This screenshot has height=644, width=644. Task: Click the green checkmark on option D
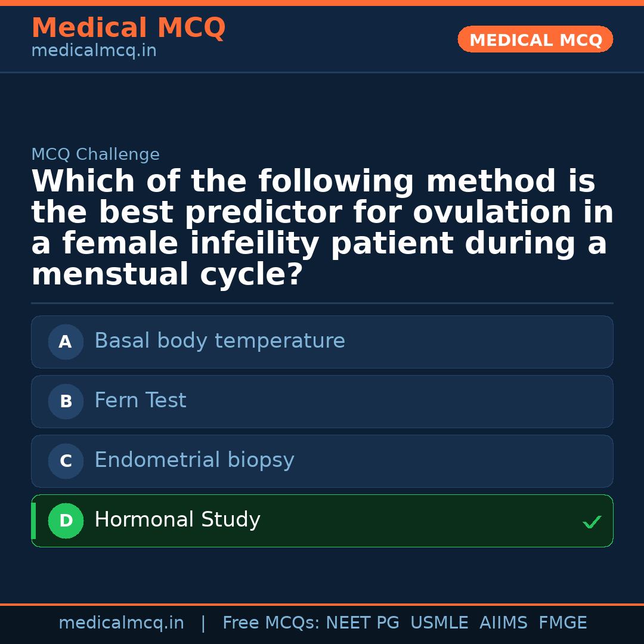coord(592,522)
